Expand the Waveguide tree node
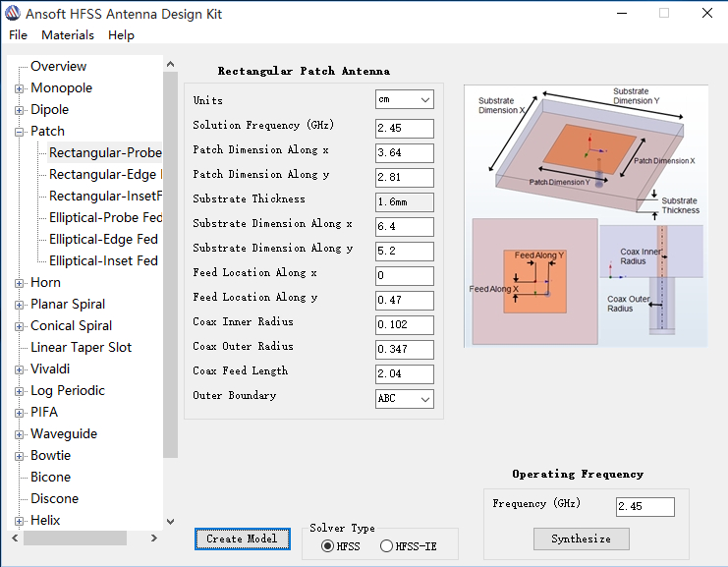The image size is (728, 567). [19, 434]
